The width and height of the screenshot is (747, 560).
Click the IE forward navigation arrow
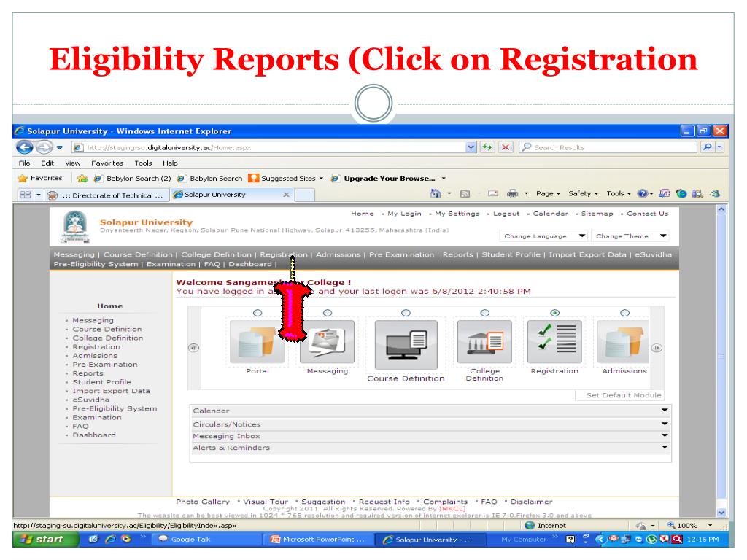click(x=44, y=147)
